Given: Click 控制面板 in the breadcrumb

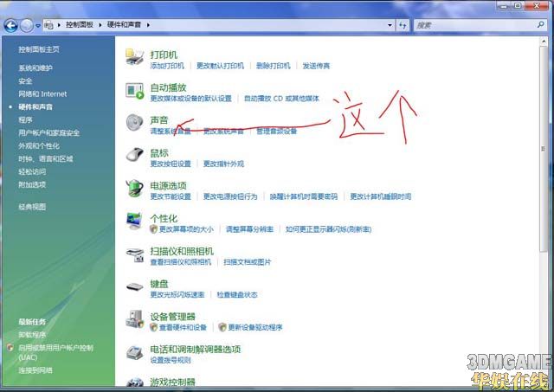Looking at the screenshot, I should point(80,25).
